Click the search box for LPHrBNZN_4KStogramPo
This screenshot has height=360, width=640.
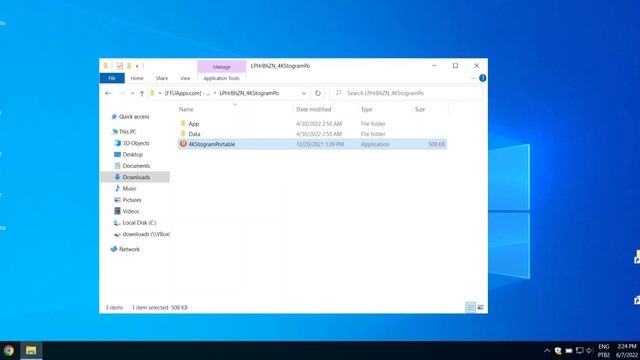(406, 93)
